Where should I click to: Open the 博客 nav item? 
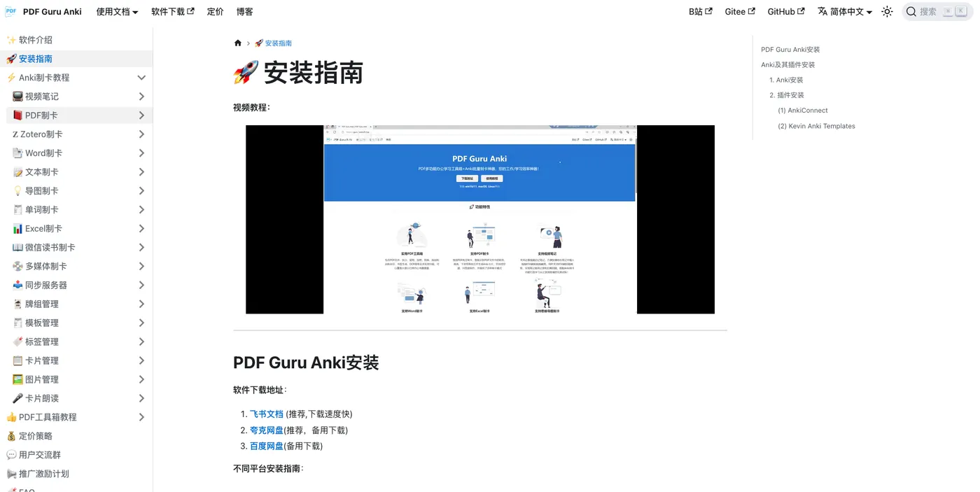(245, 11)
